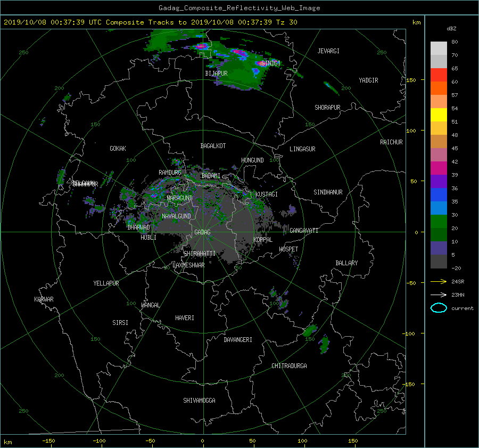
Task: Click the SHIVAMOGGA city label
Action: [199, 401]
